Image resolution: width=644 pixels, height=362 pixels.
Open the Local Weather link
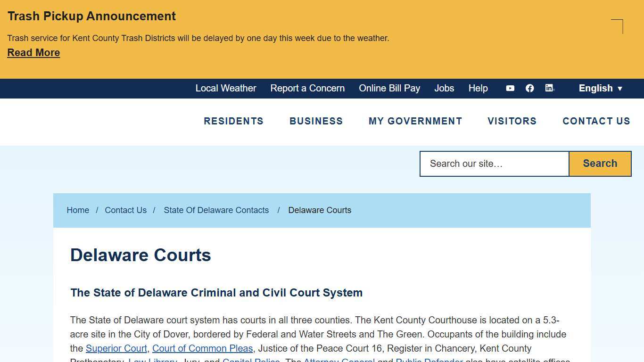tap(225, 88)
